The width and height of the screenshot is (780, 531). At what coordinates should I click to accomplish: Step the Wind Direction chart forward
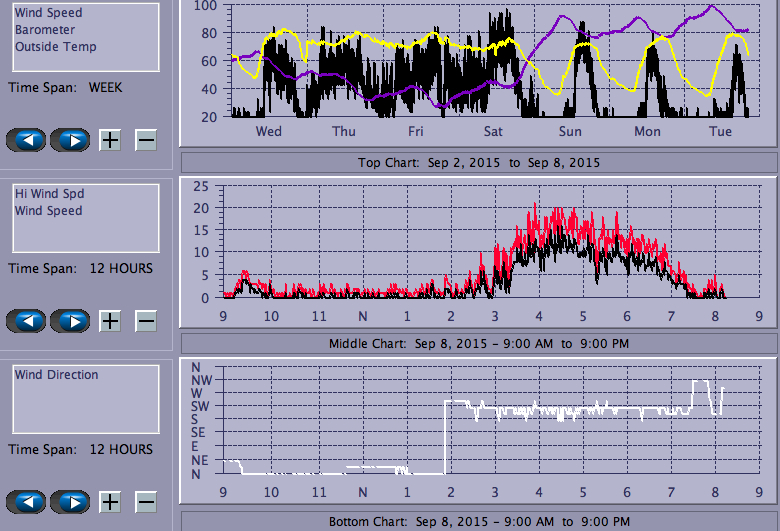tap(70, 502)
